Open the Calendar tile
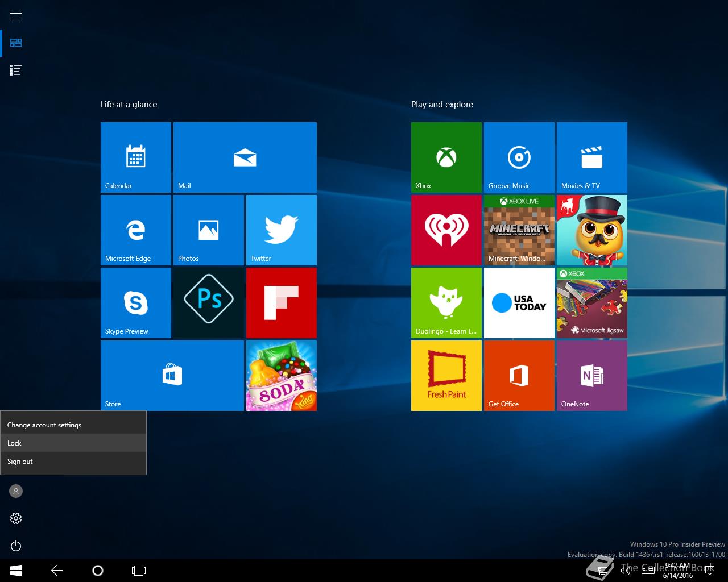This screenshot has height=582, width=728. click(x=136, y=157)
